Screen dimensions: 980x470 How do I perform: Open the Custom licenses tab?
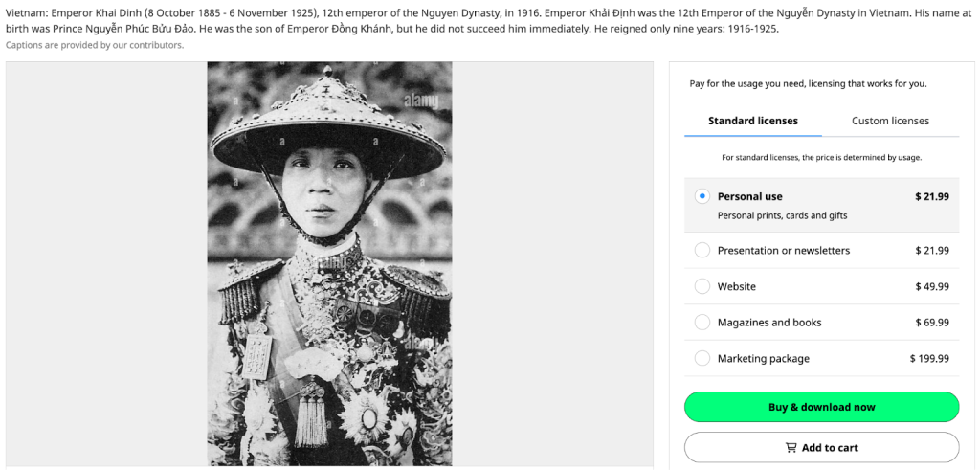coord(890,121)
